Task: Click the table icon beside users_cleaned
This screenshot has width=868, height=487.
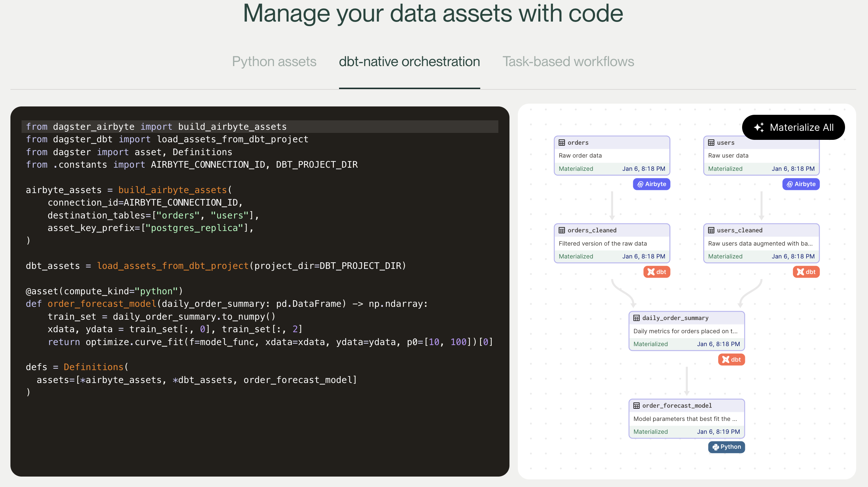Action: pos(711,230)
